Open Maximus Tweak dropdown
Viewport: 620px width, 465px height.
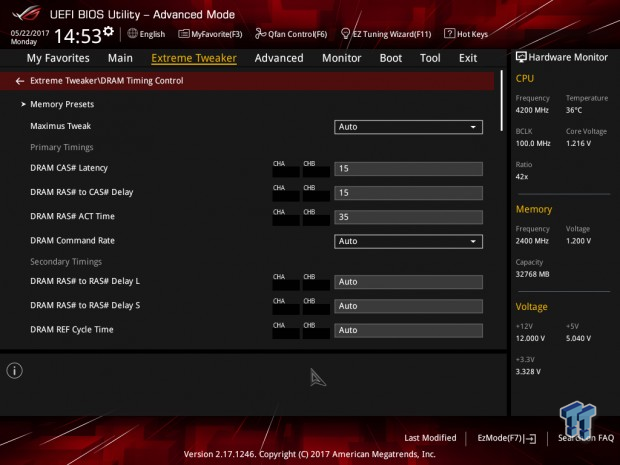point(408,127)
